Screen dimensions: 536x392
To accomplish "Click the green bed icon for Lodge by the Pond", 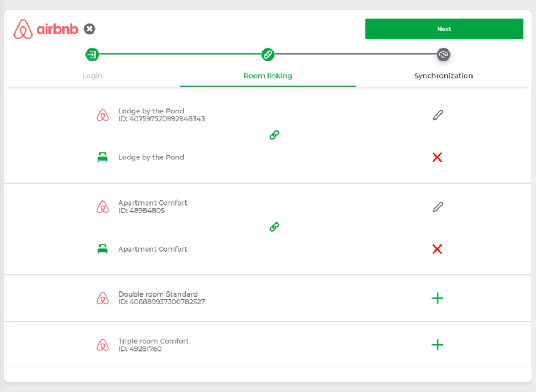I will 103,157.
